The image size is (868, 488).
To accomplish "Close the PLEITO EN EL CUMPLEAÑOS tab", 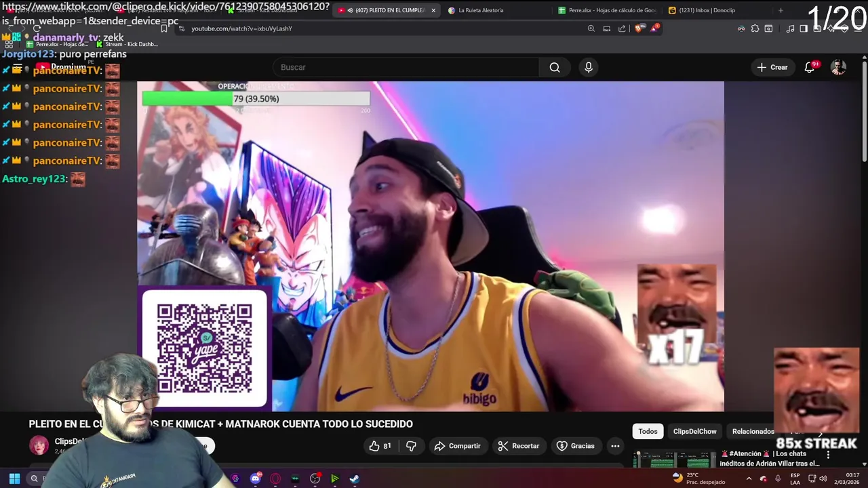I will pyautogui.click(x=433, y=10).
